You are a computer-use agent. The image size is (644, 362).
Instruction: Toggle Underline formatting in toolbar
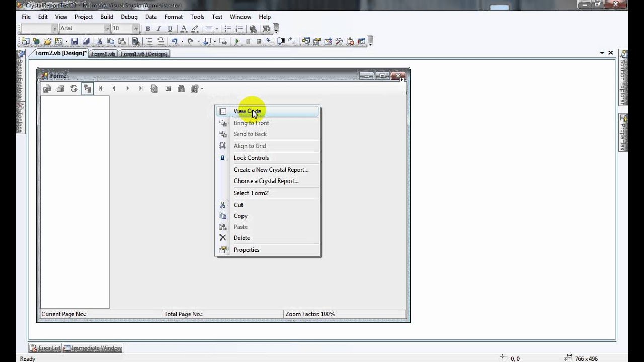[x=170, y=29]
